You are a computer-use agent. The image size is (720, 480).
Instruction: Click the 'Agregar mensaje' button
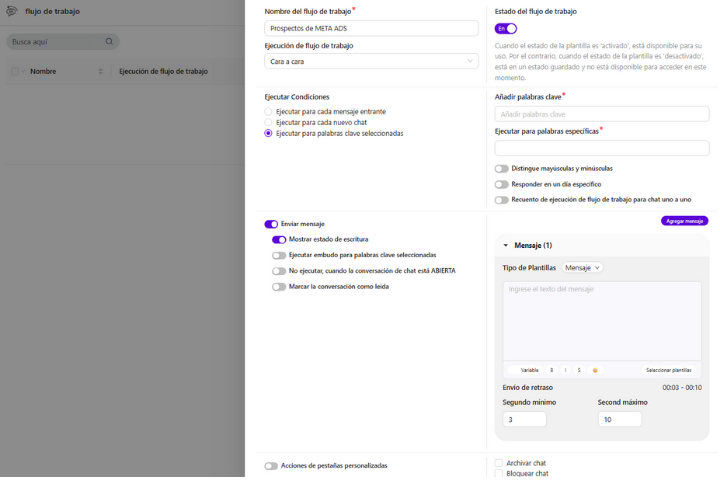[x=684, y=220]
